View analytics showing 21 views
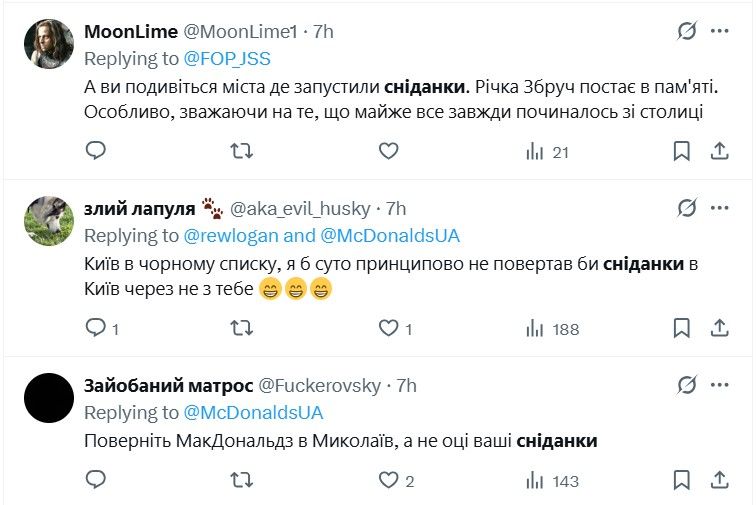The image size is (756, 505). (x=547, y=152)
